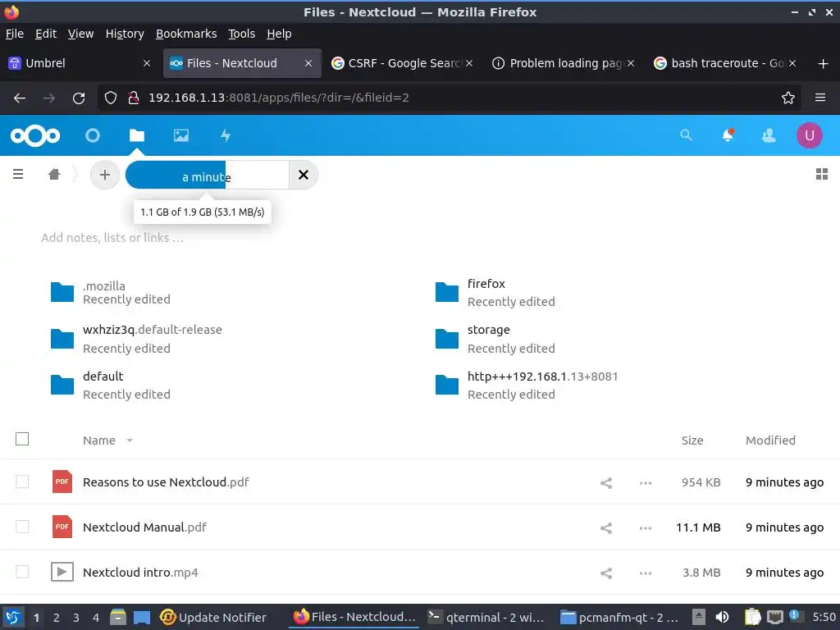840x630 pixels.
Task: Click the insecure connection padlock icon
Action: coord(134,98)
